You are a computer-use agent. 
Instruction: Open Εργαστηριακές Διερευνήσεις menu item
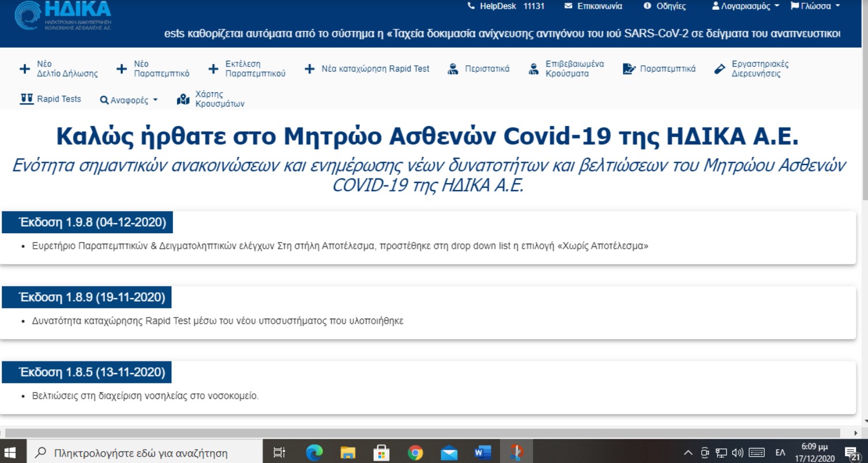(751, 69)
